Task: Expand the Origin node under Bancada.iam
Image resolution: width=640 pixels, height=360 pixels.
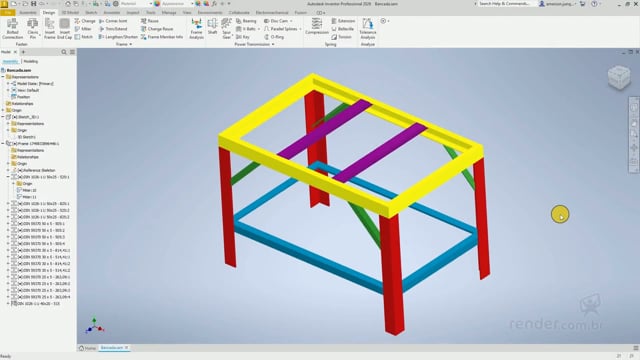Action: (3, 110)
